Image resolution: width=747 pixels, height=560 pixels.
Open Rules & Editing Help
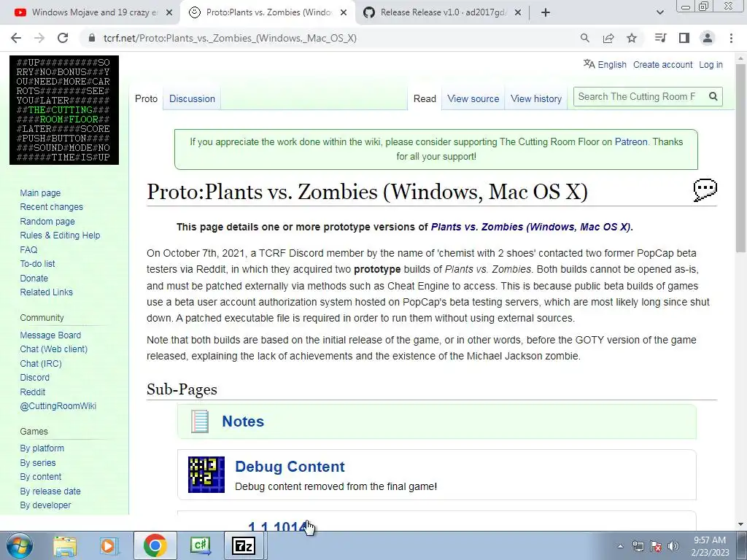[60, 236]
